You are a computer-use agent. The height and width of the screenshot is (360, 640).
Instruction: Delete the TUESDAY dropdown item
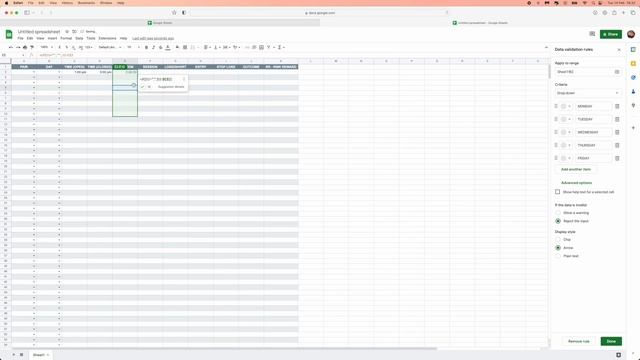(x=617, y=119)
